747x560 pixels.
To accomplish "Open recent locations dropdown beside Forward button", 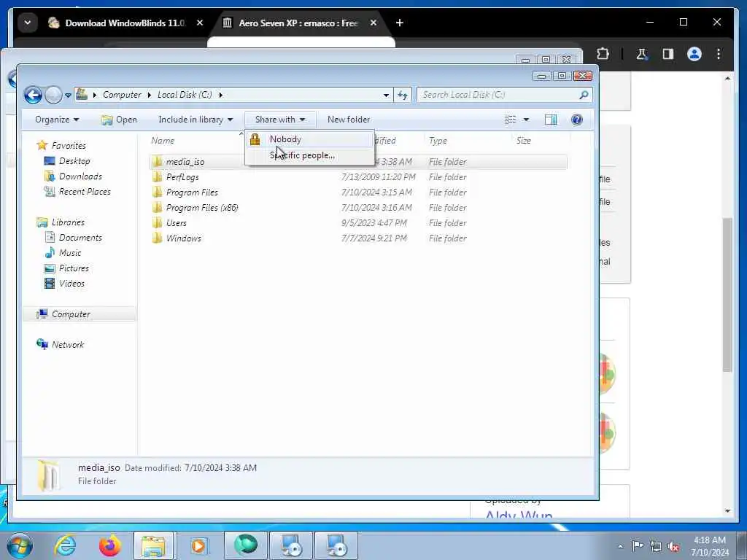I will click(x=68, y=96).
